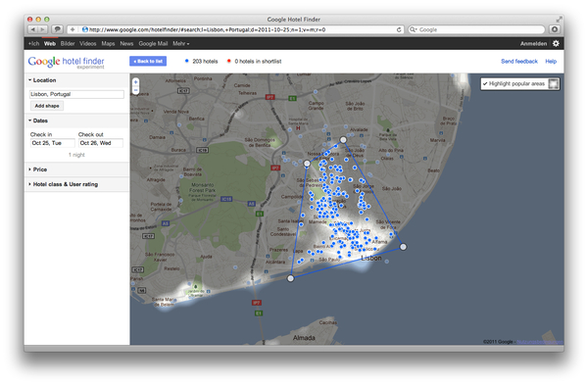Open the Google settings gear icon
The height and width of the screenshot is (385, 588).
tap(556, 43)
